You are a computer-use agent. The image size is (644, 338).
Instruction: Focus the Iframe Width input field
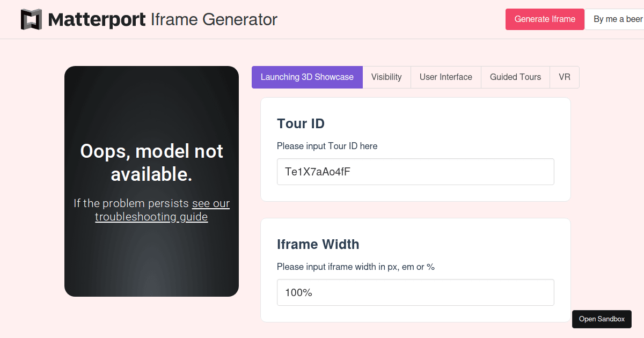click(x=415, y=292)
